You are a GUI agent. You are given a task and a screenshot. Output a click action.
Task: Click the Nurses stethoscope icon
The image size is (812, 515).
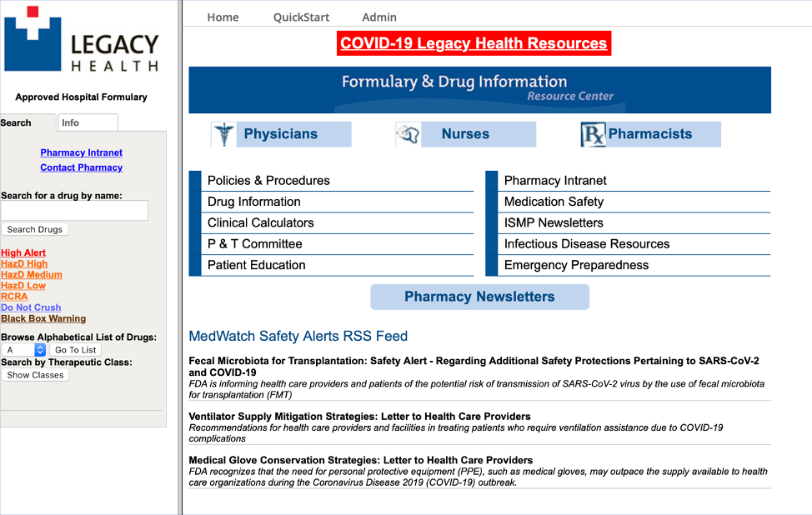pos(408,134)
